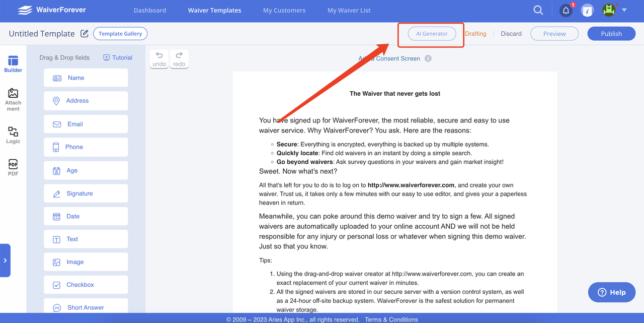644x323 pixels.
Task: Click the info badge icon in header
Action: click(x=587, y=10)
